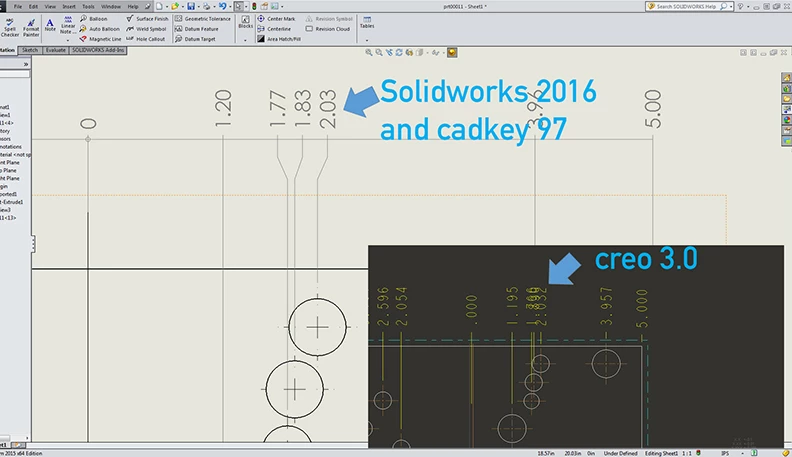Open the File menu

18,7
